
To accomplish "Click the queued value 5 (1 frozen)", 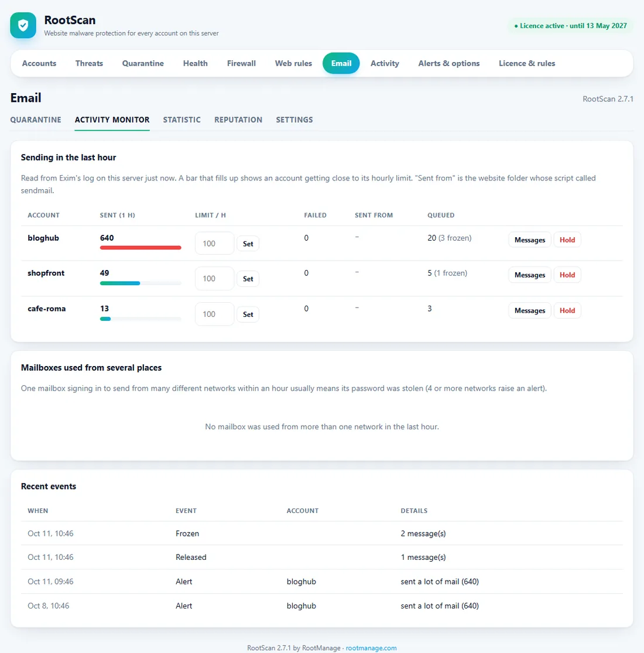I will pyautogui.click(x=447, y=273).
